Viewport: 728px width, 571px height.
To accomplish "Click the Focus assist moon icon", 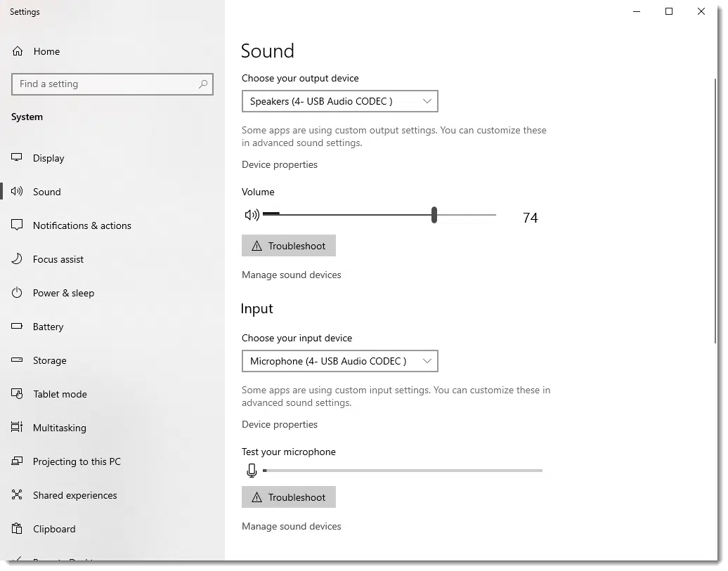I will coord(17,258).
